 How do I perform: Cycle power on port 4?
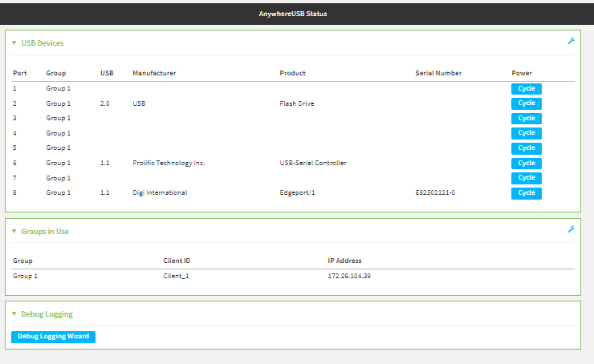coord(527,133)
